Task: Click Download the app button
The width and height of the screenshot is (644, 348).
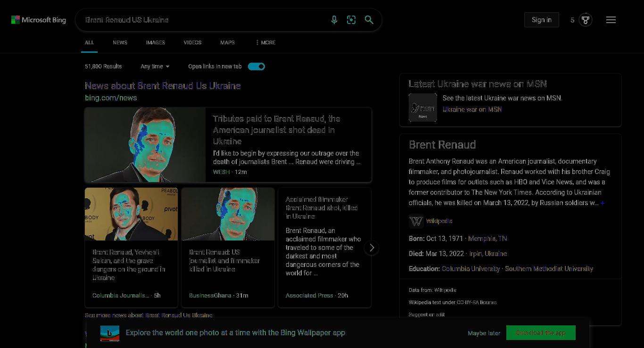Action: coord(541,333)
